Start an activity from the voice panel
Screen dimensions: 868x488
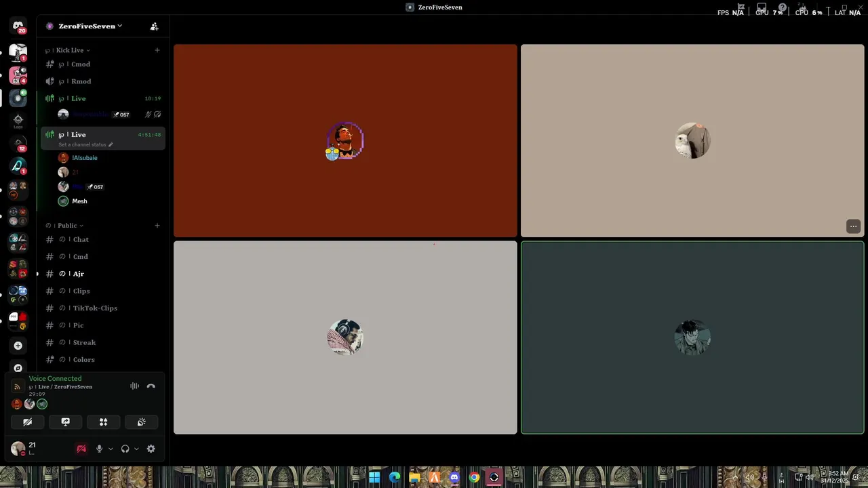pos(104,422)
